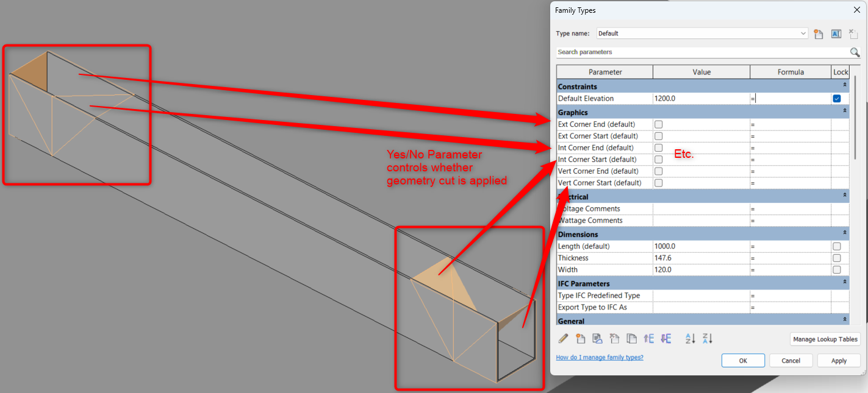This screenshot has height=393, width=868.
Task: Move selected parameter up the list
Action: [648, 338]
